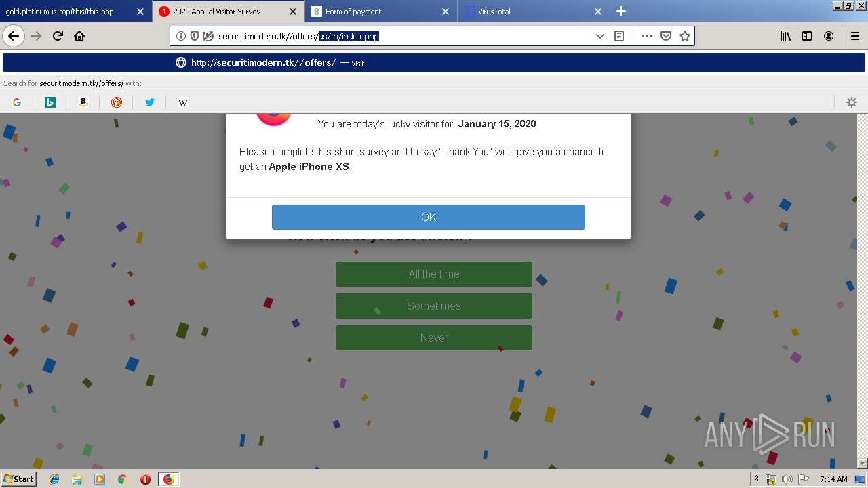868x488 pixels.
Task: Search with DuckDuckGo one-off icon
Action: coord(117,102)
